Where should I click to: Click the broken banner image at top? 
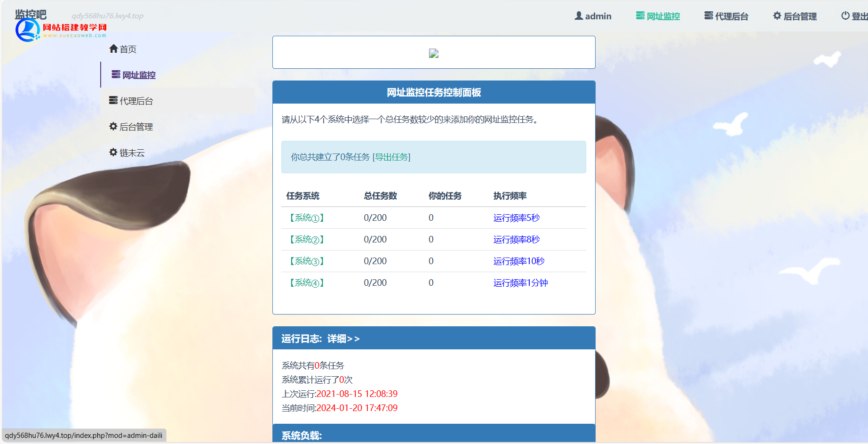coord(434,54)
